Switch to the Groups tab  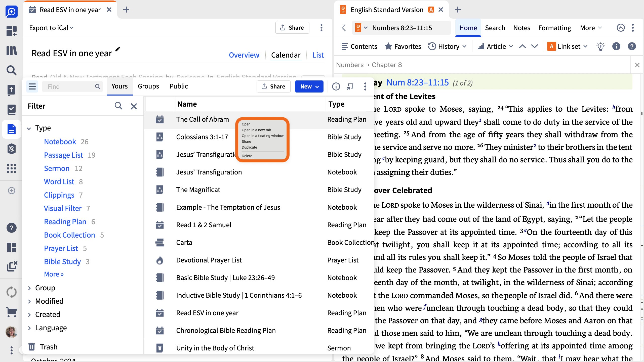point(148,86)
